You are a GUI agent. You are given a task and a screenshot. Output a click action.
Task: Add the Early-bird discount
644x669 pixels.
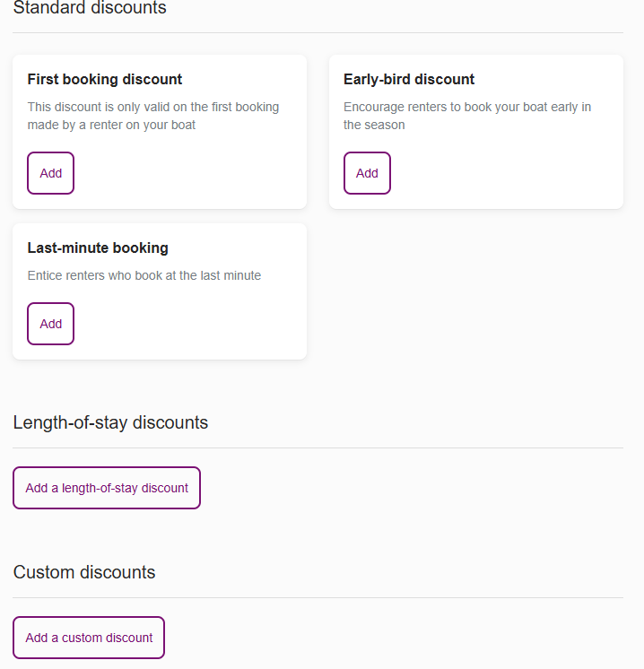pos(367,173)
